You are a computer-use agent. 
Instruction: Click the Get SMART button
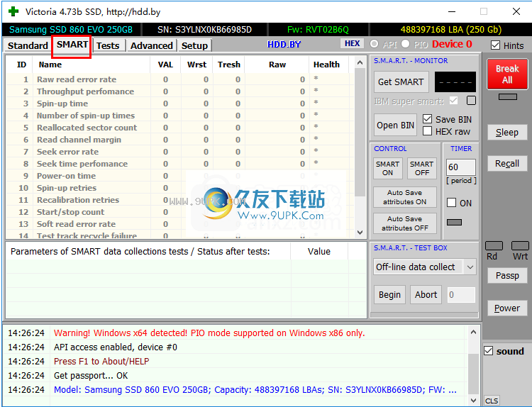[x=401, y=82]
